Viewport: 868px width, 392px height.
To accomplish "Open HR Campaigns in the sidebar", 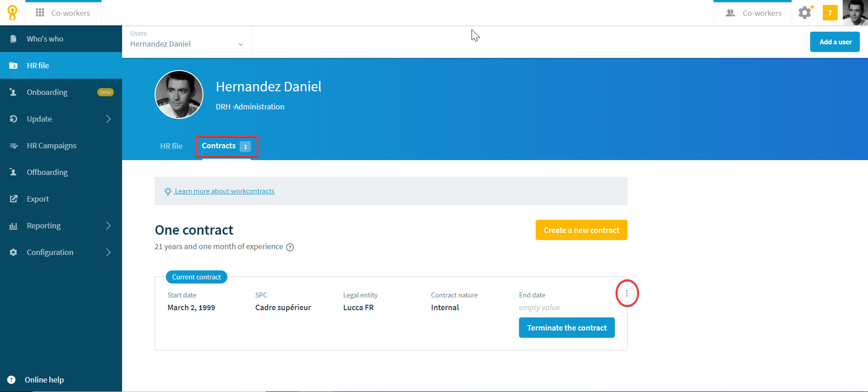I will pyautogui.click(x=61, y=146).
